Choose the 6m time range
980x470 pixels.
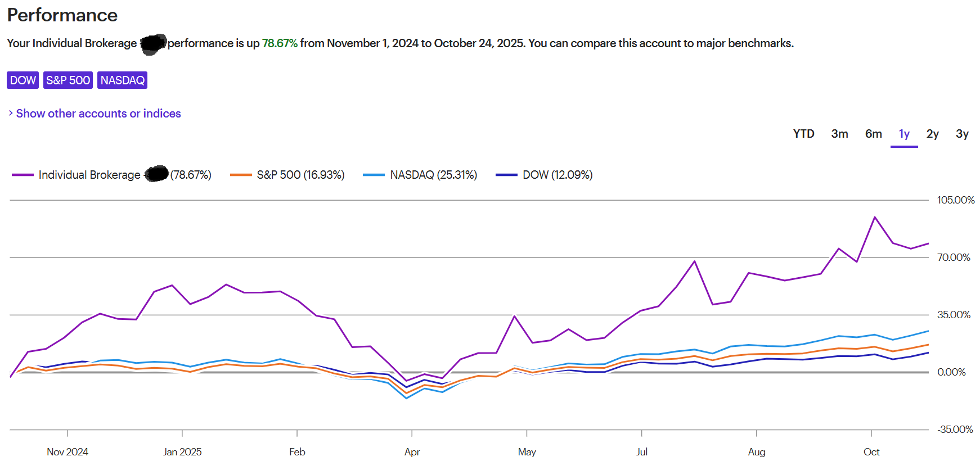(873, 134)
